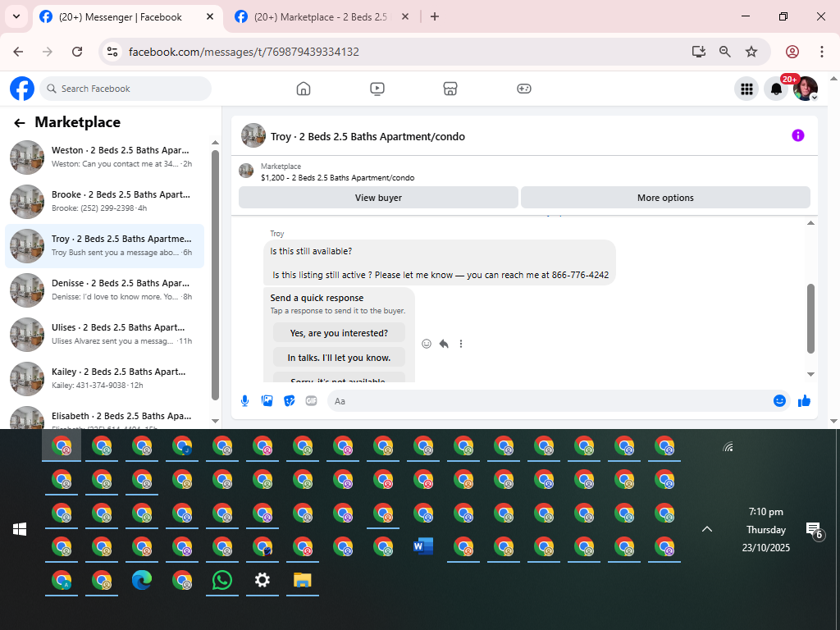Open the Windows notification center

coord(813,530)
